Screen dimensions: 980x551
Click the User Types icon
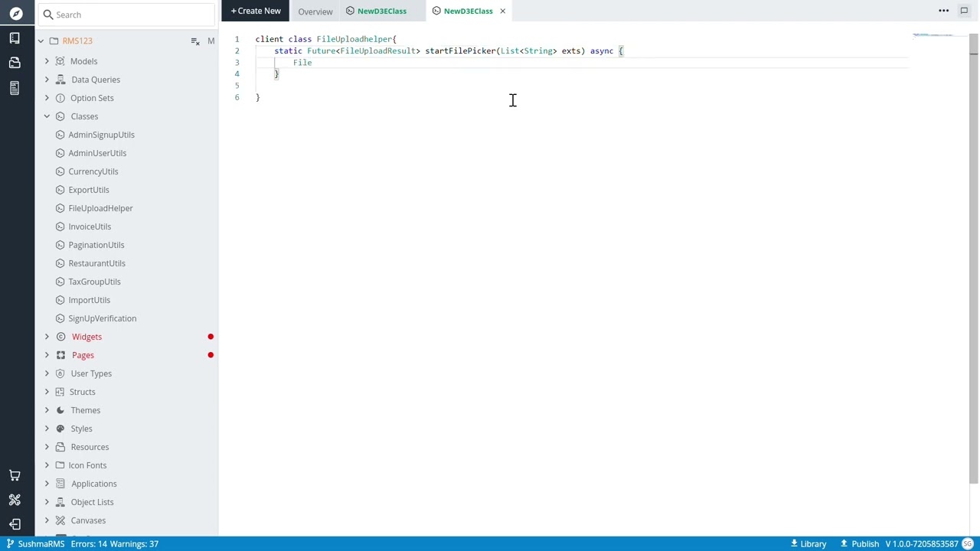coord(60,373)
